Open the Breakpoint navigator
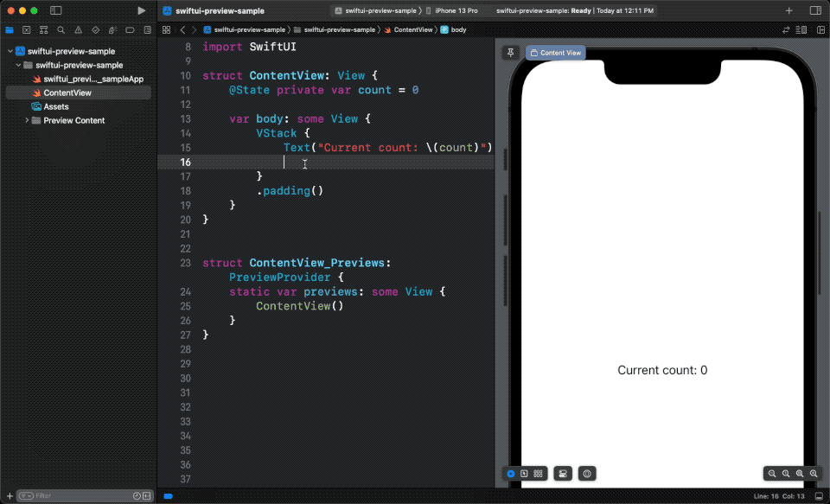Screen dimensions: 830x504 coord(131,29)
